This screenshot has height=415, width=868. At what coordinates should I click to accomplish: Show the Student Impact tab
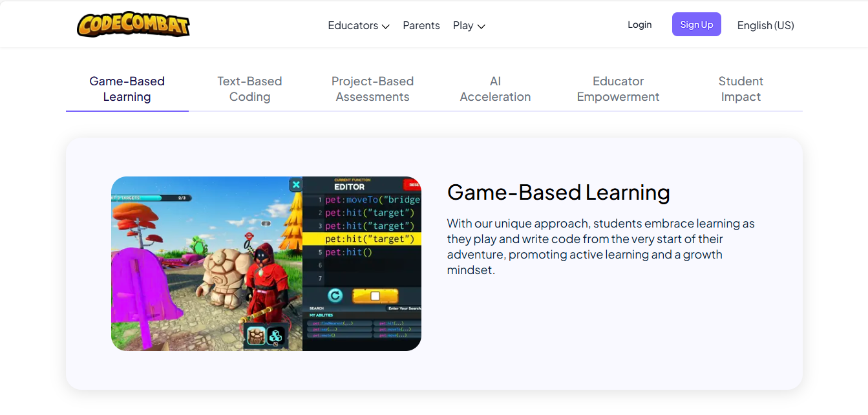(x=741, y=89)
